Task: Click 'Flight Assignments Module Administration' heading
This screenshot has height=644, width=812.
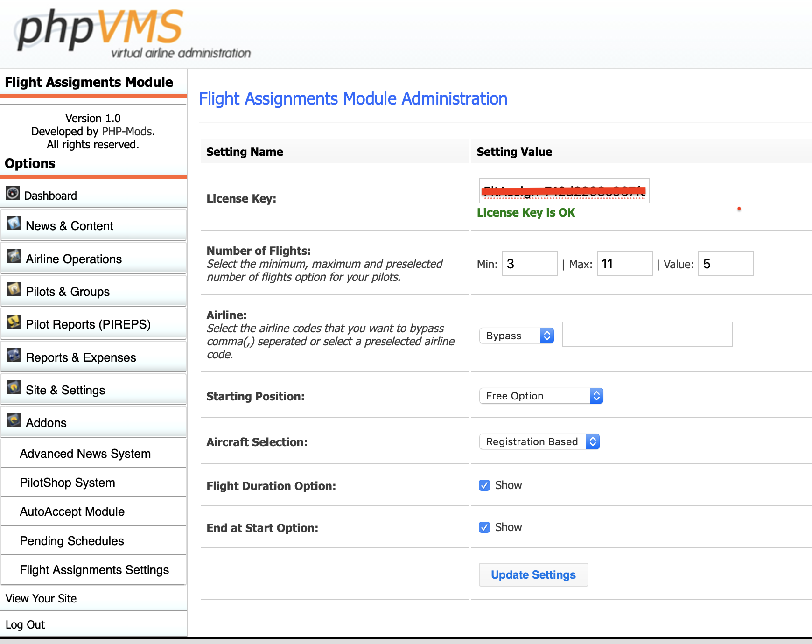Action: 353,99
